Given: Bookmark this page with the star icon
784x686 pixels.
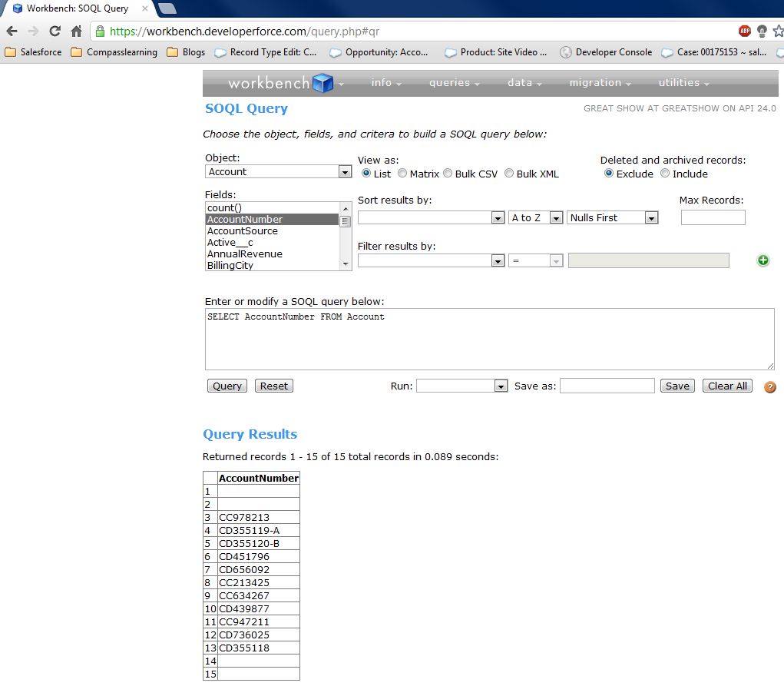Looking at the screenshot, I should (778, 30).
